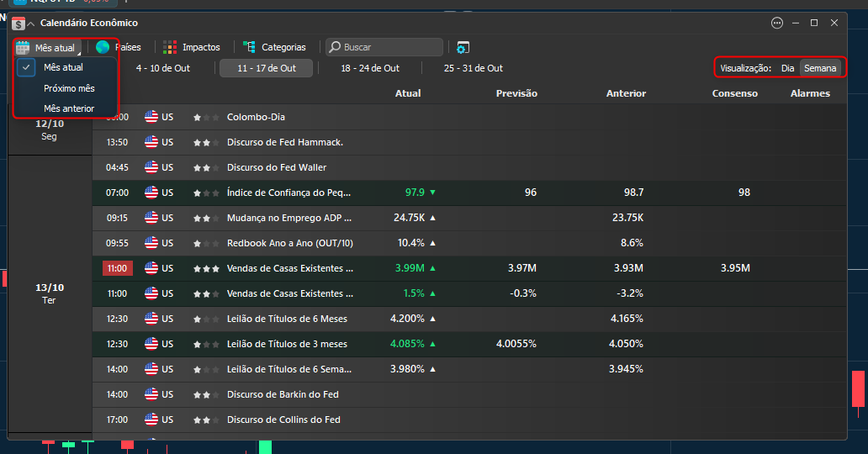Choose Mês anterior option
868x454 pixels.
point(67,108)
